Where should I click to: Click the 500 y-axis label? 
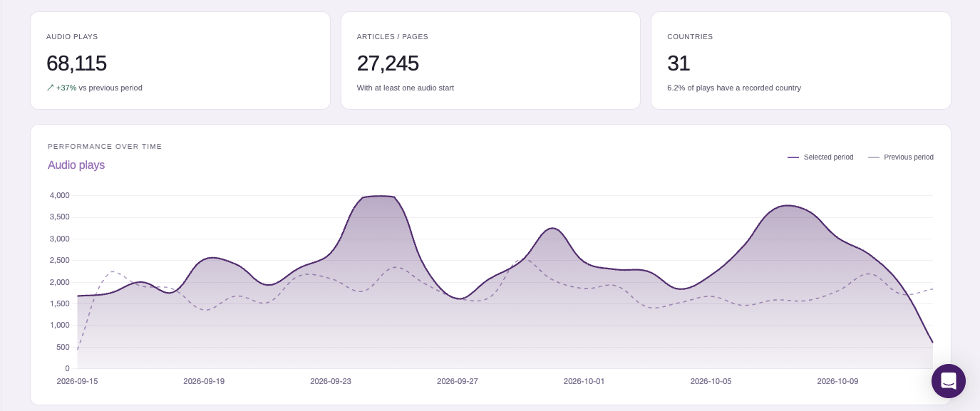coord(63,347)
